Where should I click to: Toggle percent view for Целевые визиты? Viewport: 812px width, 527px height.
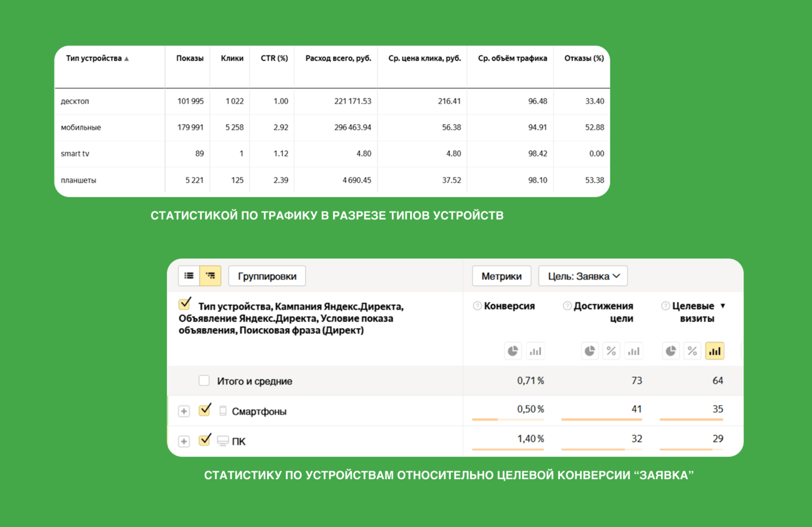(693, 351)
